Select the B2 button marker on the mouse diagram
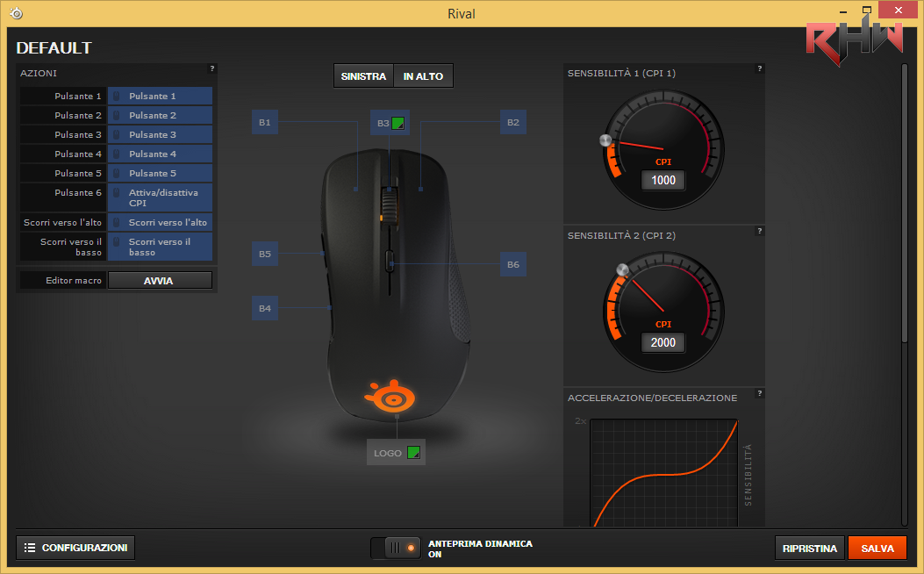Screen dimensions: 924x574 [x=513, y=122]
